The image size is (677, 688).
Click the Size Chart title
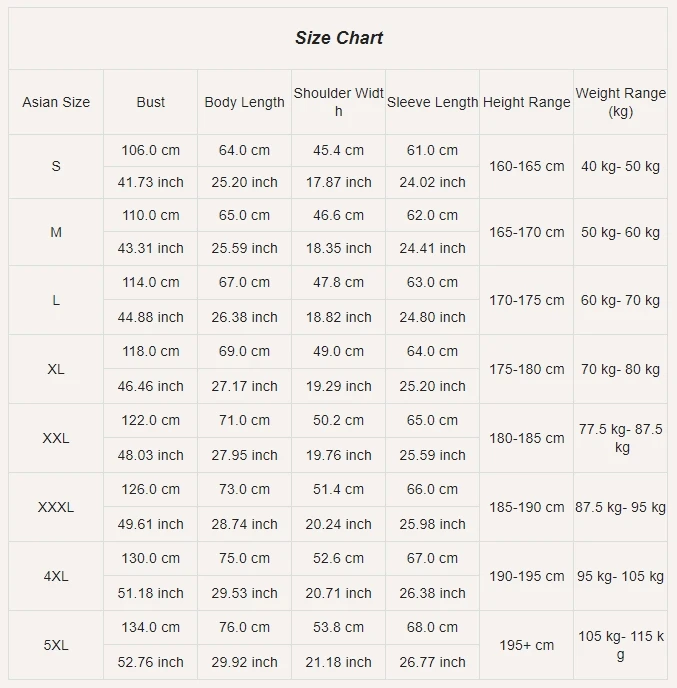click(338, 38)
